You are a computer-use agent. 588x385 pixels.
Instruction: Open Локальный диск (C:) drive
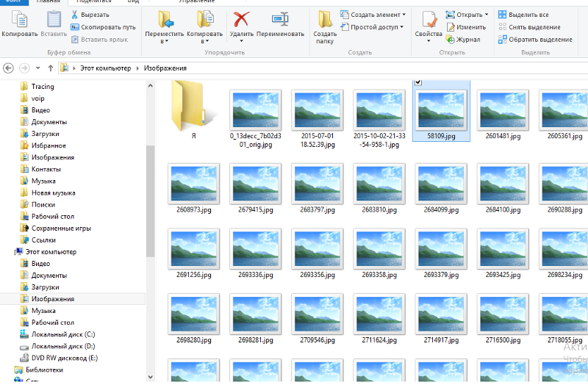pos(57,334)
